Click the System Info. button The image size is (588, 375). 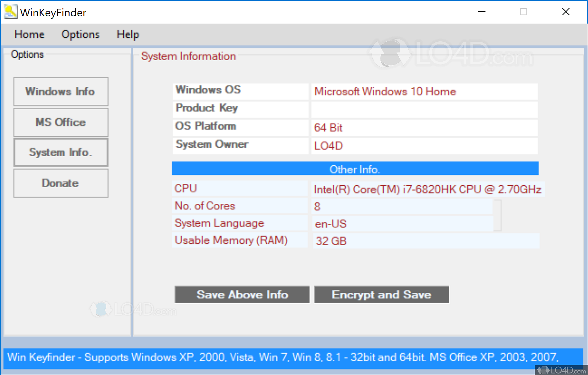tap(60, 152)
